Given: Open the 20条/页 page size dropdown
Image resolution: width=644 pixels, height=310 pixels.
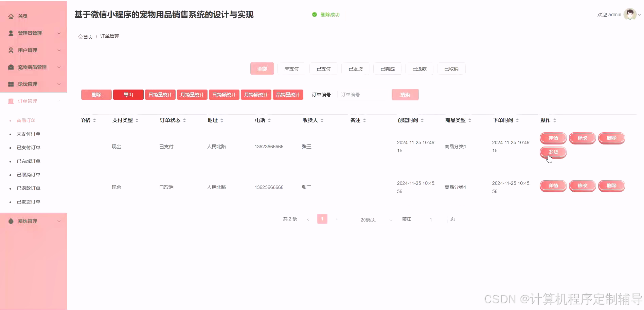Looking at the screenshot, I should (370, 219).
